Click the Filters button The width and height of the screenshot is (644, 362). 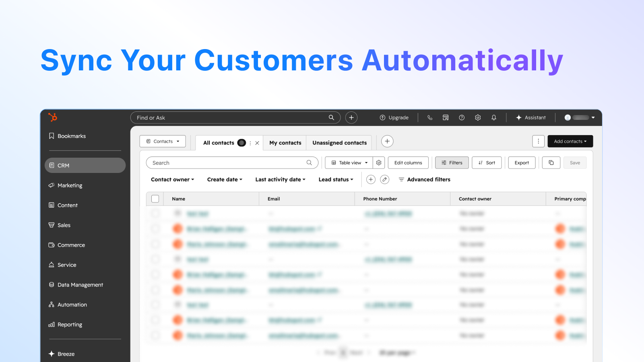(x=452, y=163)
